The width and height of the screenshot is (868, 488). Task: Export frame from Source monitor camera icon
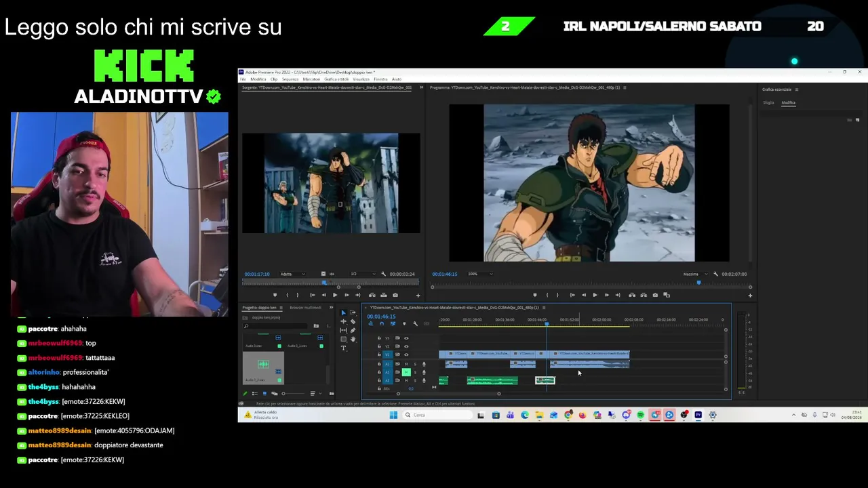pyautogui.click(x=395, y=295)
